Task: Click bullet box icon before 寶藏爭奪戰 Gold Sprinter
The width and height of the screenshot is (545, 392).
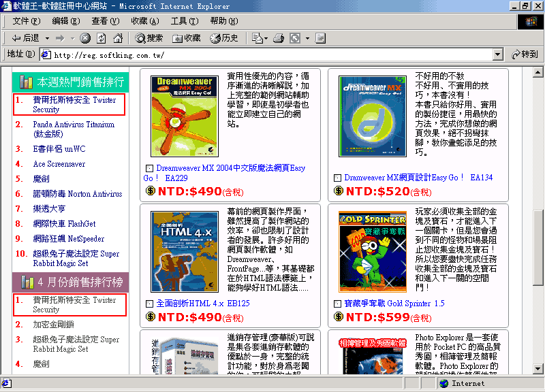Action: (337, 304)
